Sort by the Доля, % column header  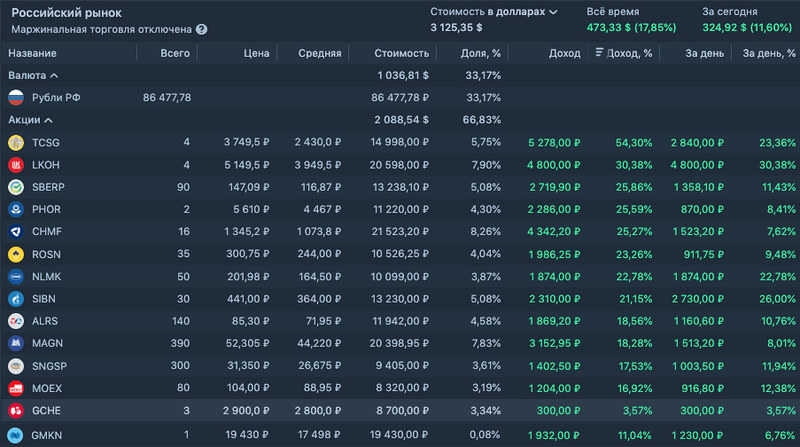coord(481,53)
